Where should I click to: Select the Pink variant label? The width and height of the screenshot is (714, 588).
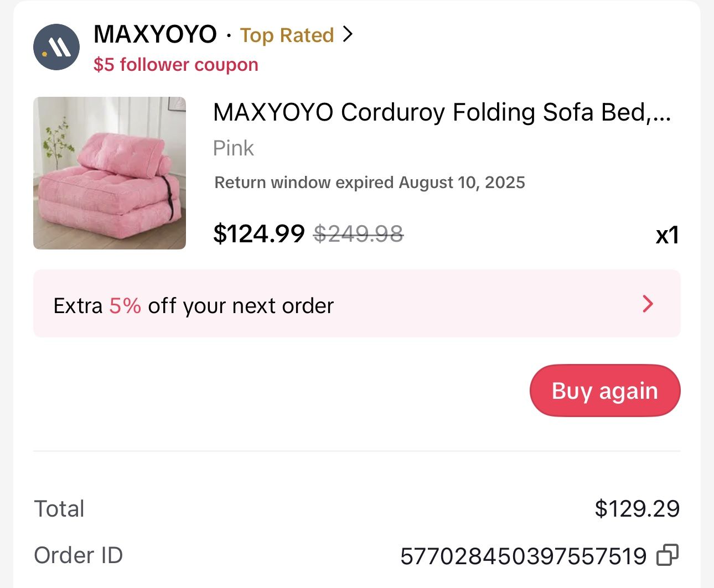(233, 148)
